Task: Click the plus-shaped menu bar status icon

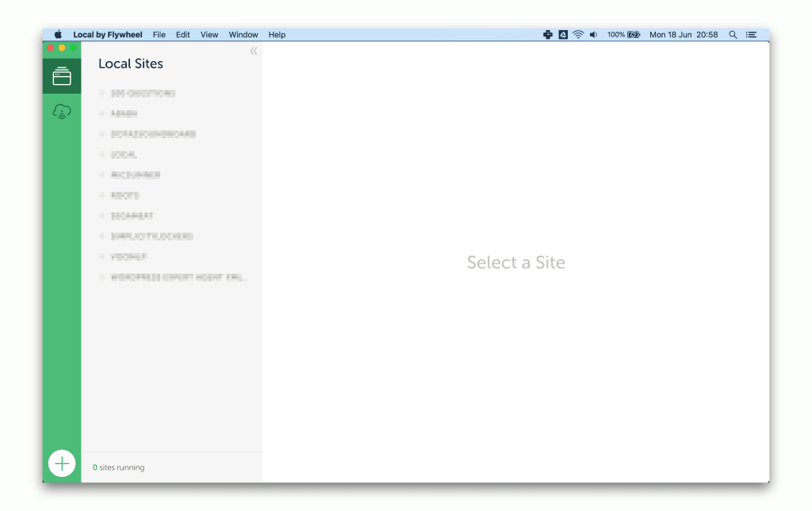Action: coord(547,35)
